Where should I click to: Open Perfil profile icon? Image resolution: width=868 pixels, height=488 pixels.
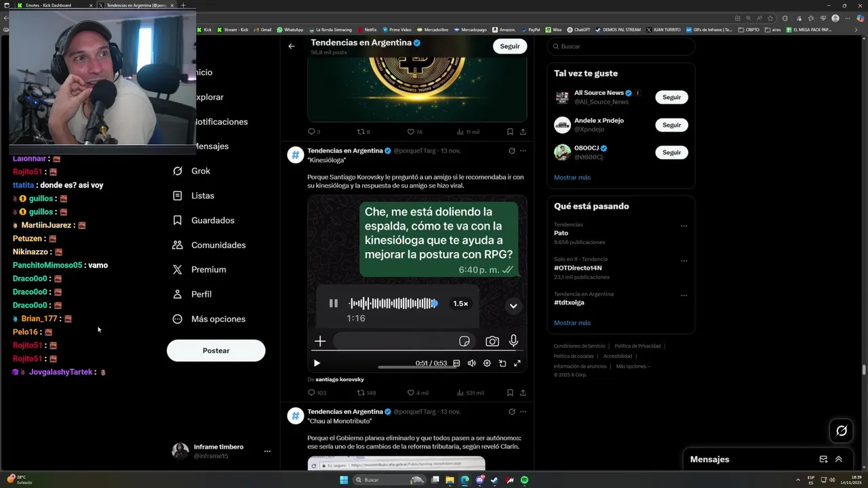(x=178, y=294)
